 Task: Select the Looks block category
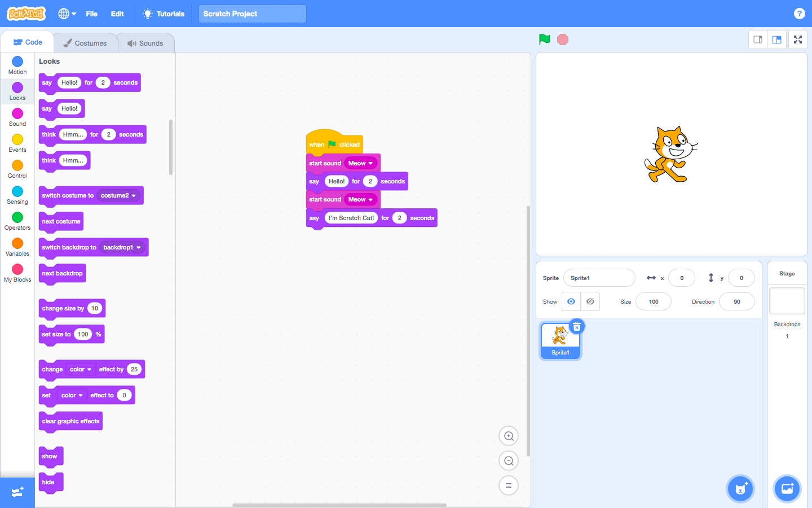coord(17,91)
